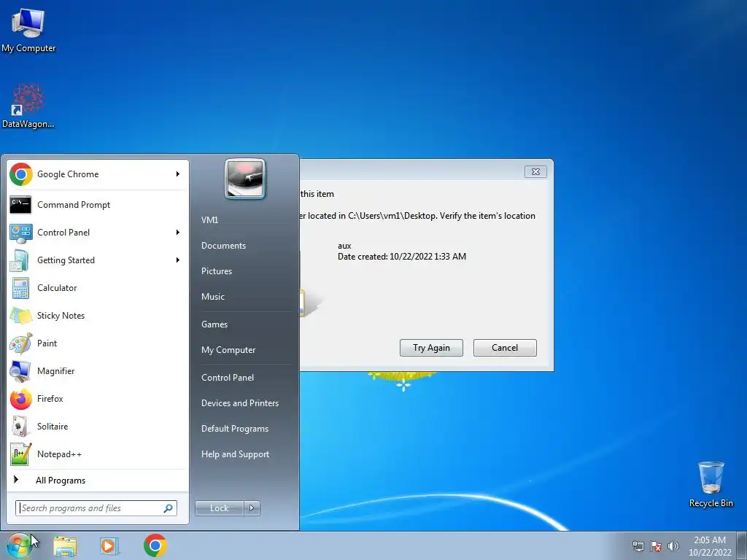The image size is (747, 560).
Task: Select My Computer desktop icon
Action: (x=28, y=31)
